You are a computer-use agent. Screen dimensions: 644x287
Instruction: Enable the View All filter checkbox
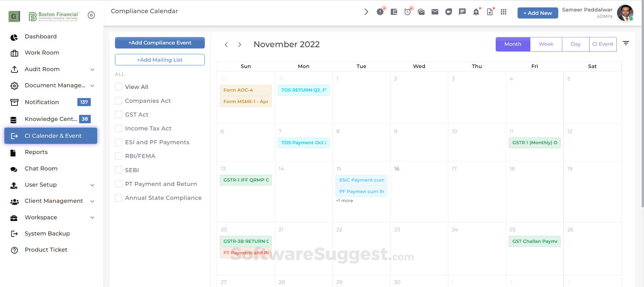click(118, 87)
